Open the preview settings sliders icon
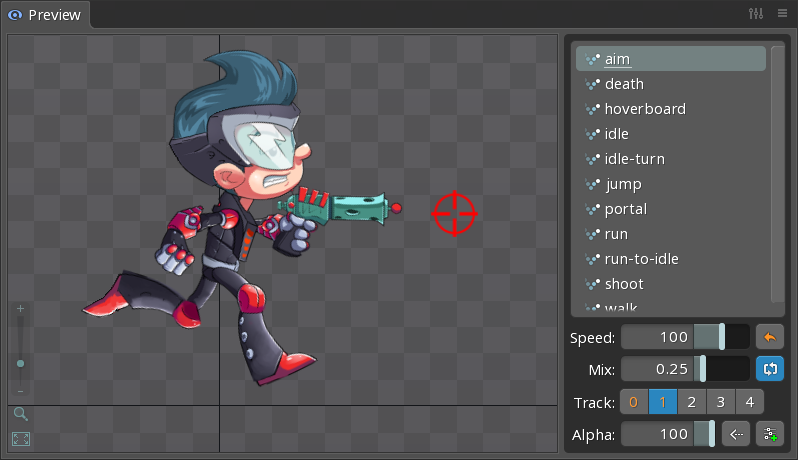The height and width of the screenshot is (460, 798). [756, 14]
